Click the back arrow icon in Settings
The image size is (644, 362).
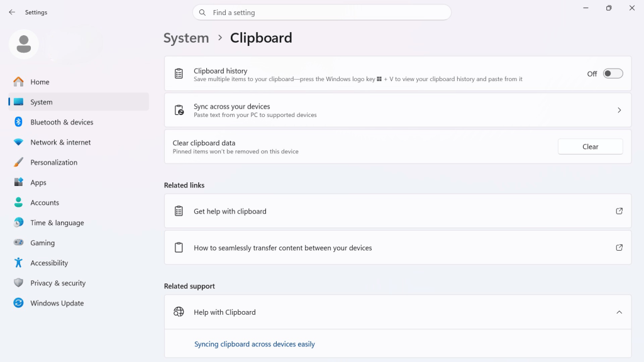point(12,13)
